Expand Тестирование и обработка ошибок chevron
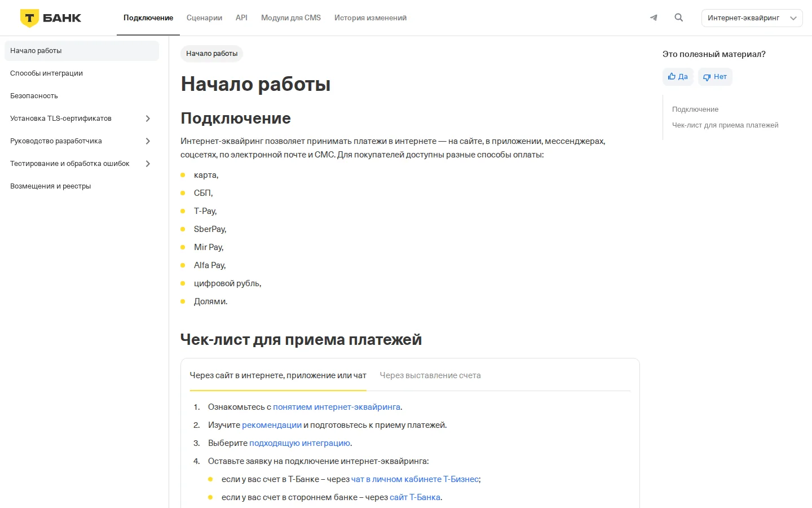812x508 pixels. 148,164
